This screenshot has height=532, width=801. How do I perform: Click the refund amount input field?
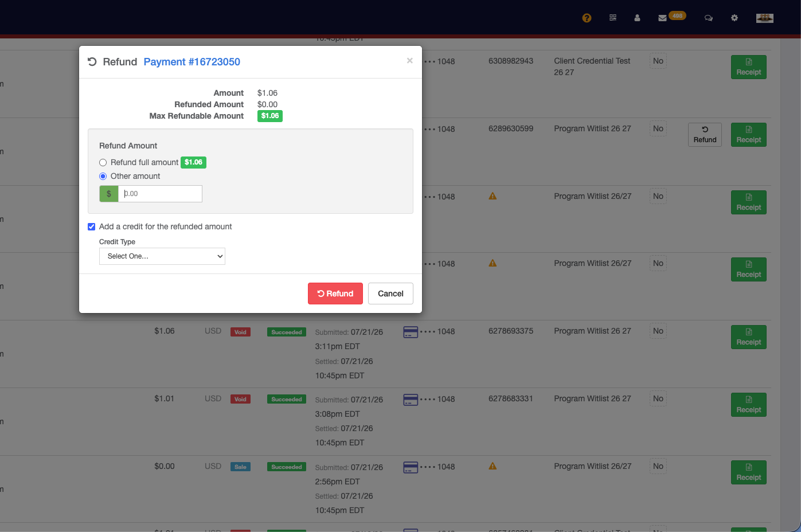point(160,194)
